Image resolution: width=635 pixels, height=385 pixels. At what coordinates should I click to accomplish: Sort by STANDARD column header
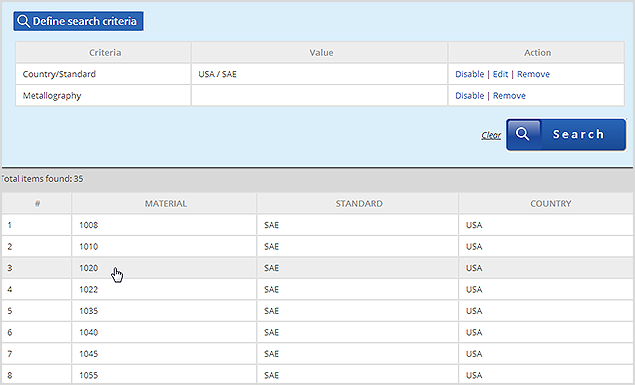[x=358, y=203]
